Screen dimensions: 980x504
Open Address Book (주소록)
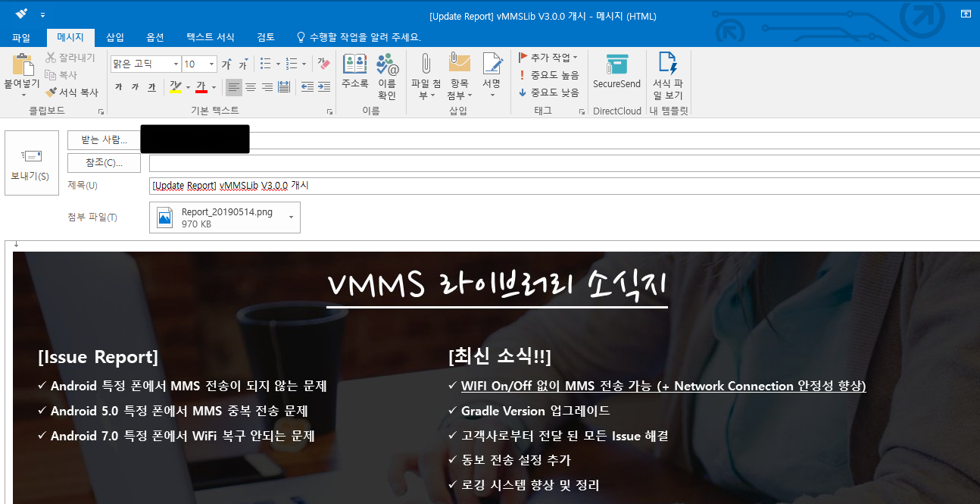tap(354, 72)
